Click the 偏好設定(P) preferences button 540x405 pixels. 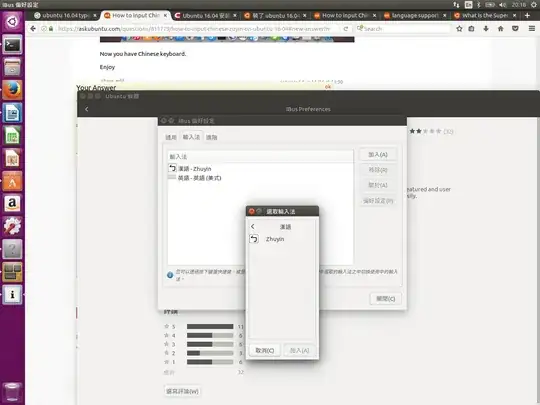(x=378, y=201)
